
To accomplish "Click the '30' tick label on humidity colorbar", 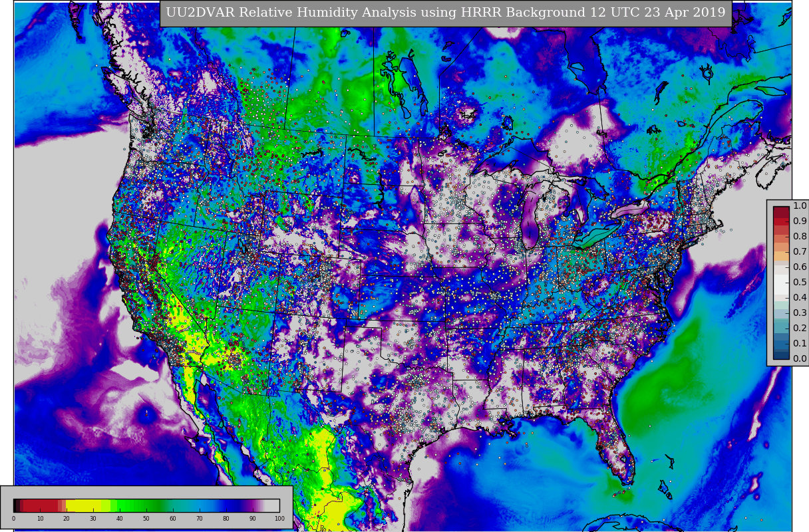I will coord(93,519).
